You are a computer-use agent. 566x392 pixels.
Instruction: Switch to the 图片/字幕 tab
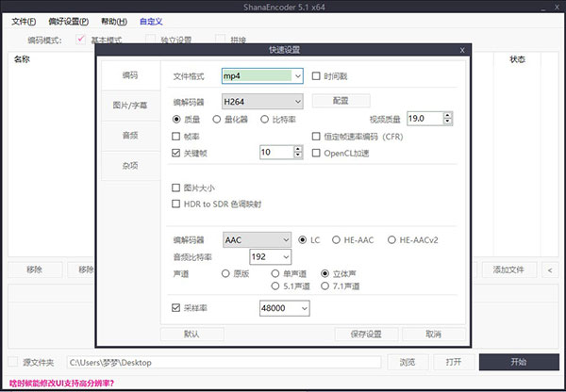pyautogui.click(x=131, y=106)
